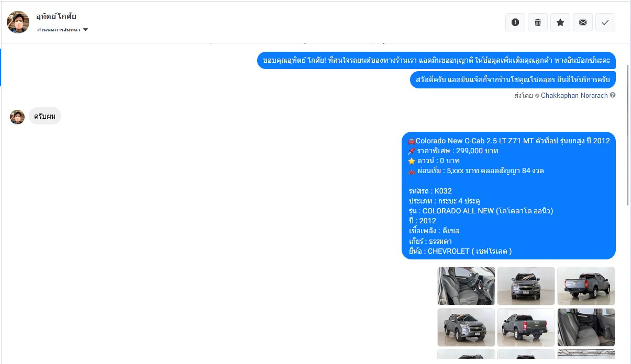Viewport: 631px width, 364px height.
Task: Click the 'รหัสรถ : K032' line
Action: [x=430, y=191]
